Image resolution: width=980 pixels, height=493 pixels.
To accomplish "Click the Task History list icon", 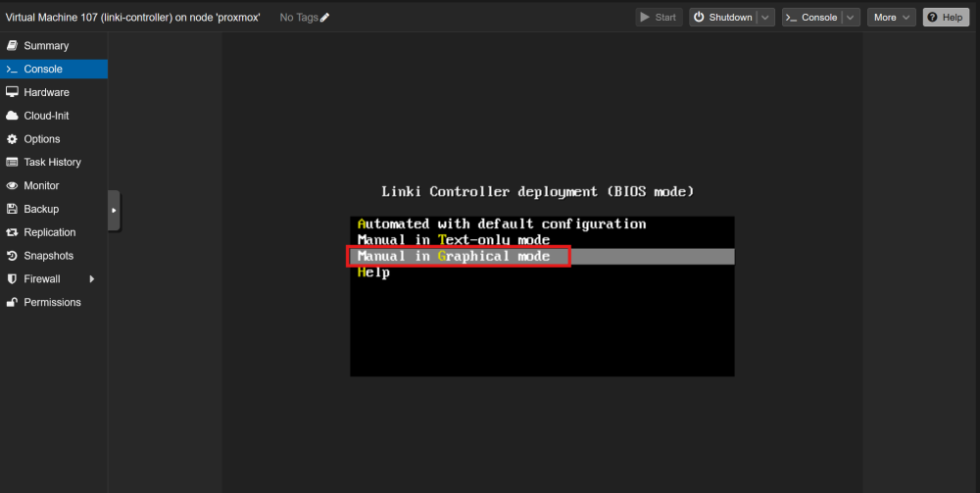I will [12, 162].
